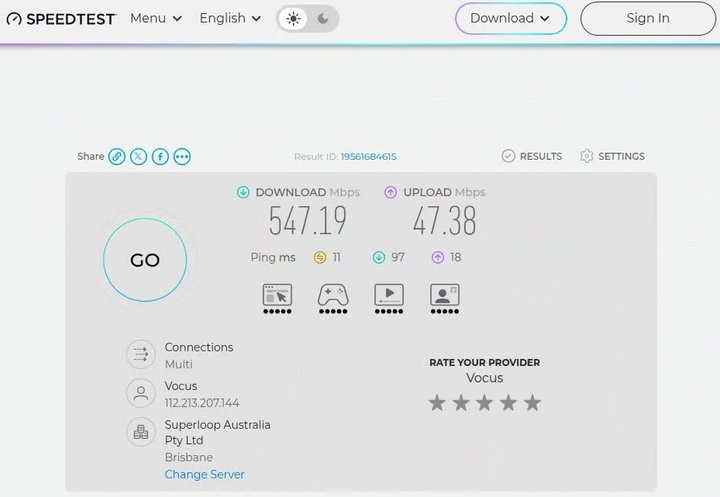Click Vocus under RATE YOUR PROVIDER
This screenshot has width=720, height=497.
click(484, 378)
